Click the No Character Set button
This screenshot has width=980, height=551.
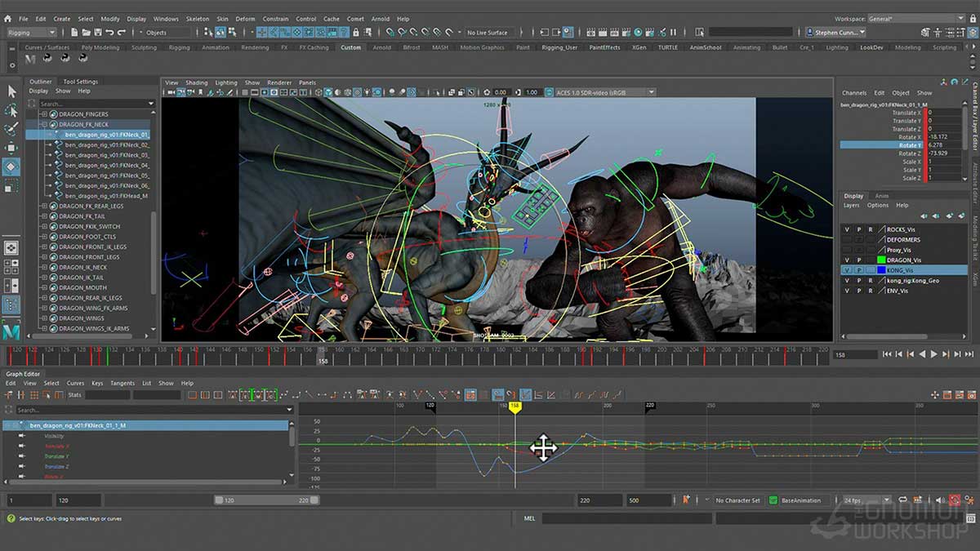pyautogui.click(x=738, y=500)
